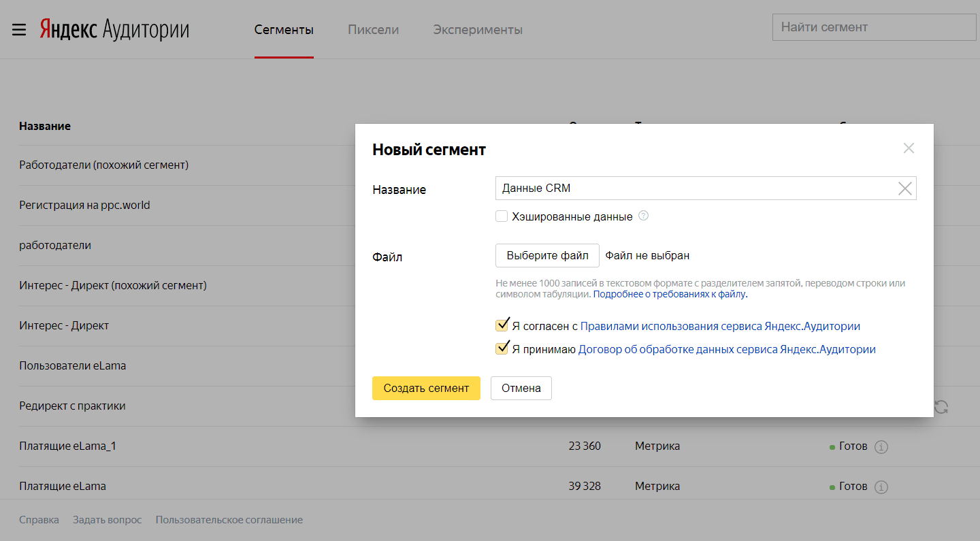Screen dimensions: 980x541
Task: Uncheck the Я принимаю Договор checkbox
Action: click(x=502, y=349)
